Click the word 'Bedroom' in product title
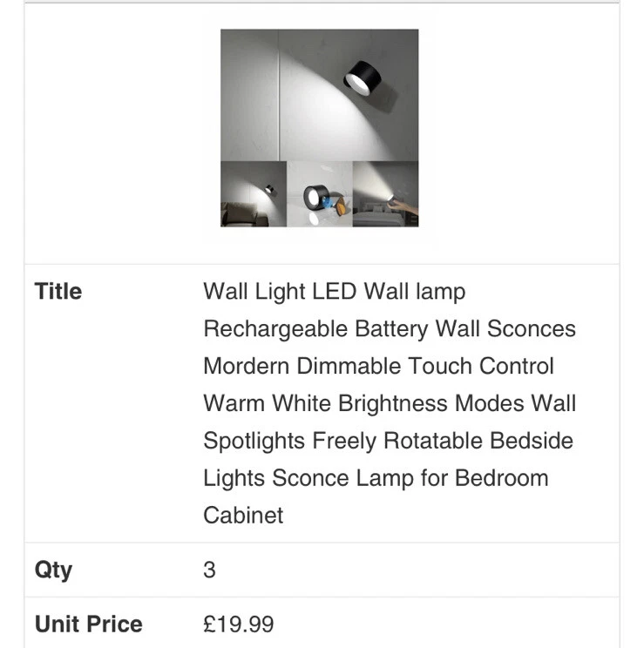This screenshot has width=644, height=648. (x=502, y=478)
